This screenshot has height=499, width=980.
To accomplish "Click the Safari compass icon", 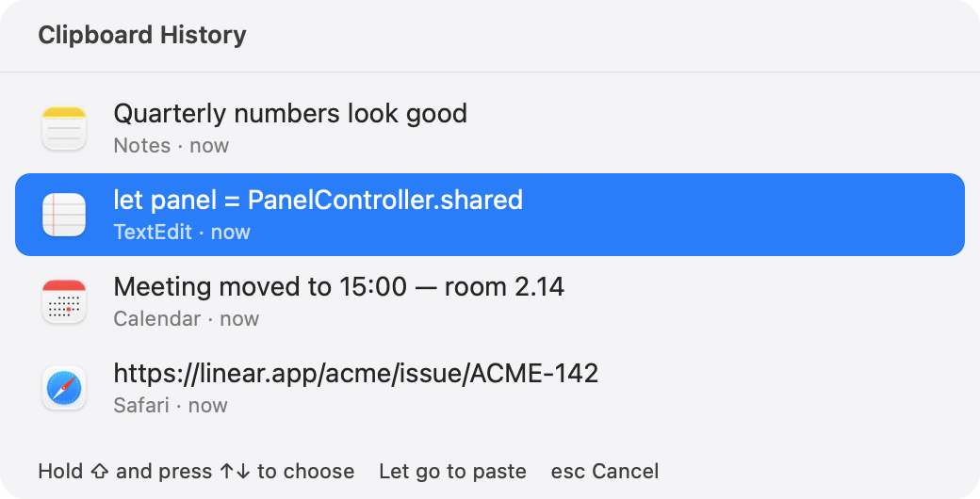I will coord(64,389).
